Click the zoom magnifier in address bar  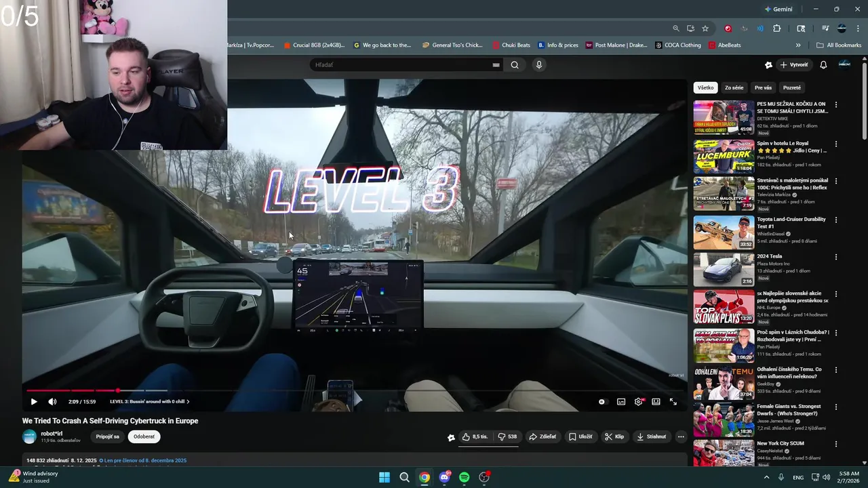(x=675, y=28)
